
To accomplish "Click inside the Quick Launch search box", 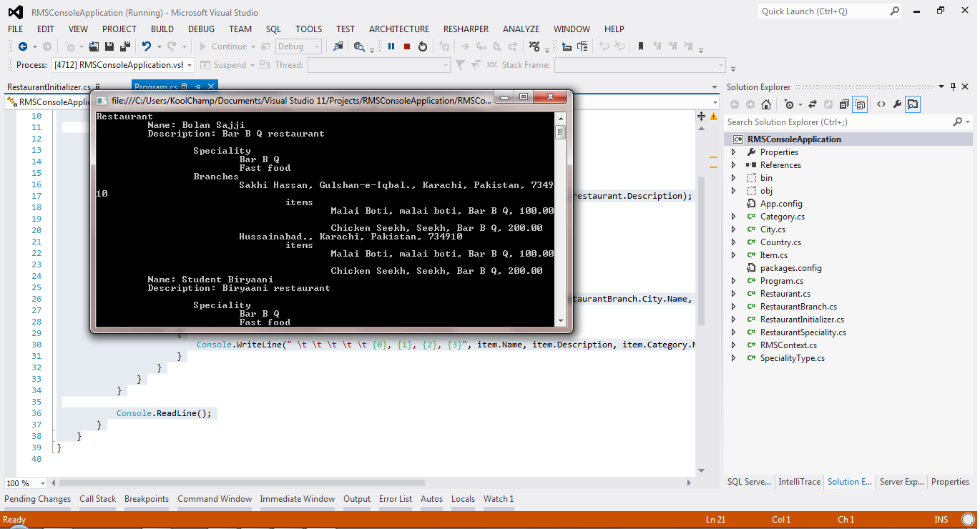I will pos(823,11).
